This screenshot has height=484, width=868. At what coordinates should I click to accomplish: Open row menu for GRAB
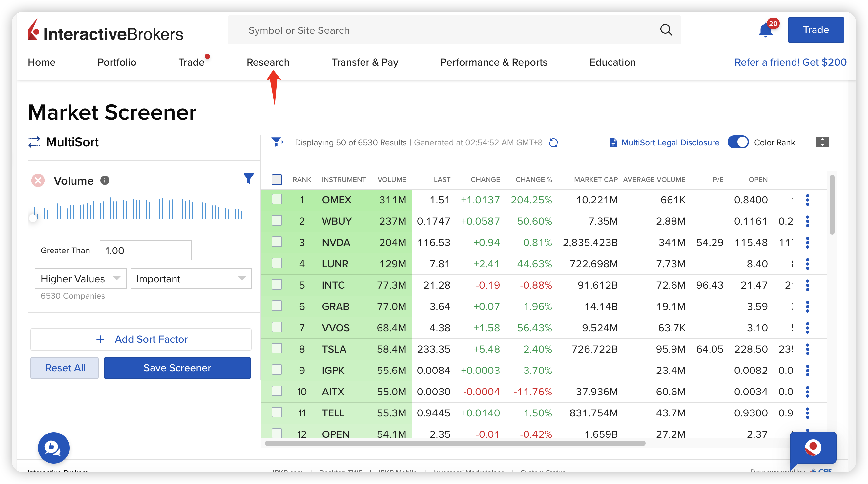point(807,306)
